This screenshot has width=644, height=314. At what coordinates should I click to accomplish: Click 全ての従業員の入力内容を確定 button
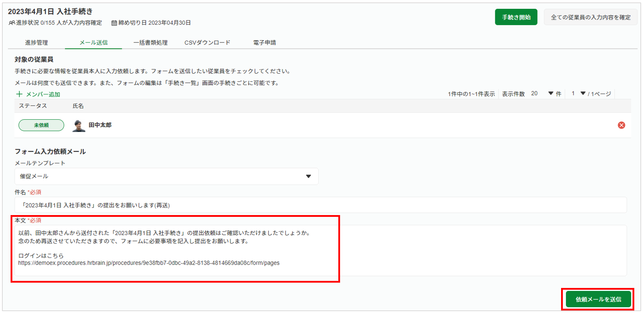click(590, 18)
